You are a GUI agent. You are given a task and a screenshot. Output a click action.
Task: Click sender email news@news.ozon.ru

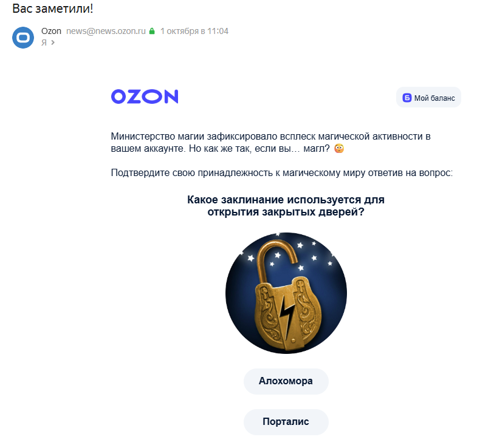[106, 31]
